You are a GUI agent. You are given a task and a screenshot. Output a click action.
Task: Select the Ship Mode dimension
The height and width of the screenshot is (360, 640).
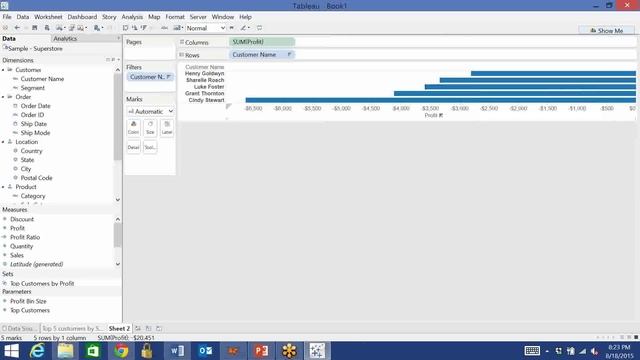(x=36, y=133)
